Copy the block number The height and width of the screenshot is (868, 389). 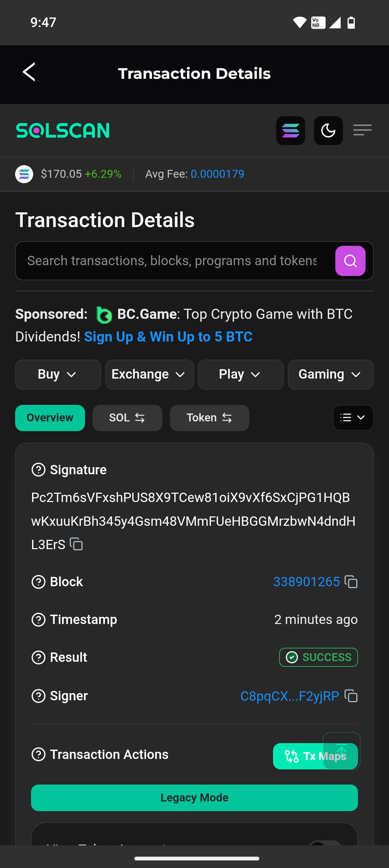[351, 582]
